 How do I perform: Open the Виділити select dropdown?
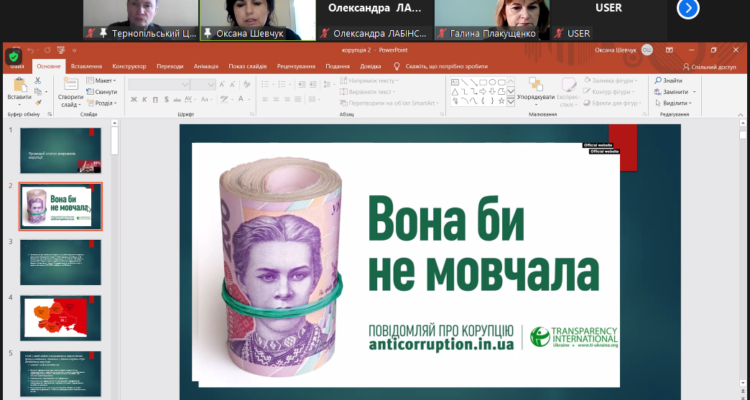(673, 103)
